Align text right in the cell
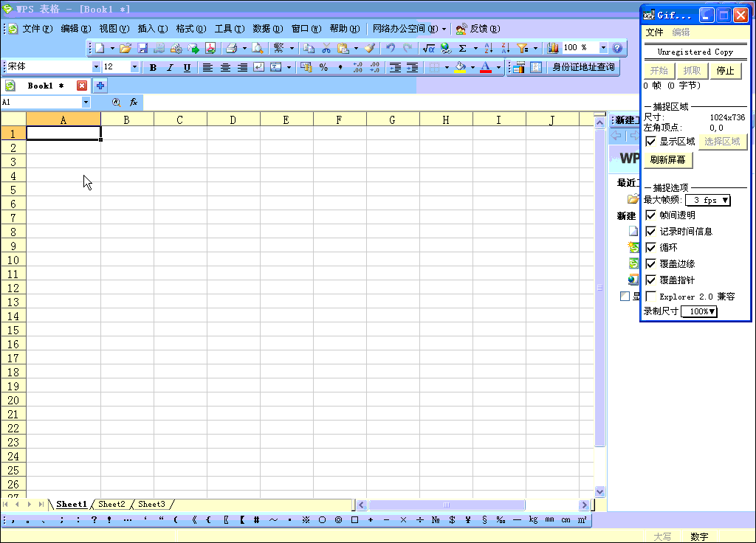756x543 pixels. click(242, 67)
